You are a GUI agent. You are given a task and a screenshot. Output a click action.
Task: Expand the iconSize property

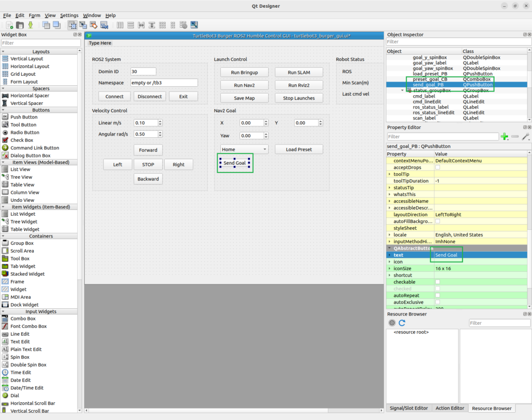pos(390,269)
